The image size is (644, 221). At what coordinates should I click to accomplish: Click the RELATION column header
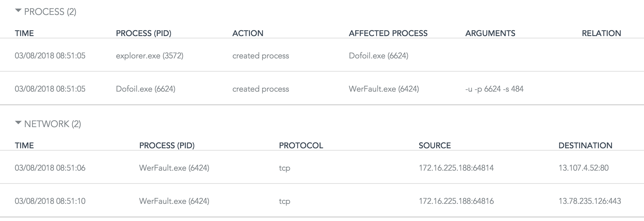click(601, 33)
